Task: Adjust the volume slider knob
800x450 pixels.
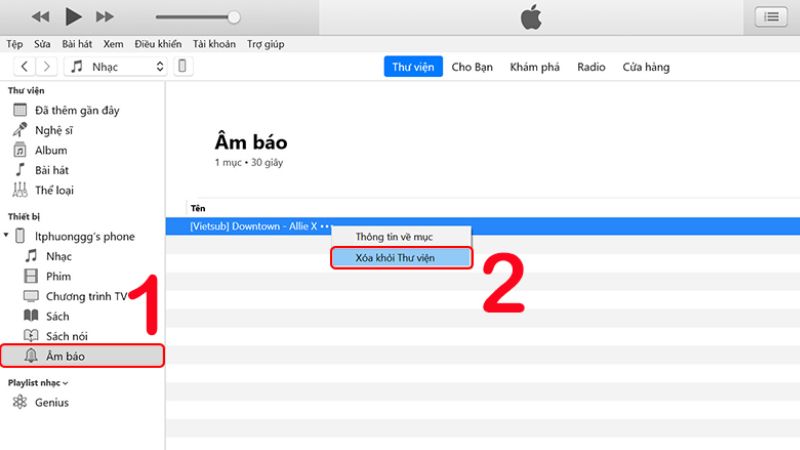Action: point(234,17)
